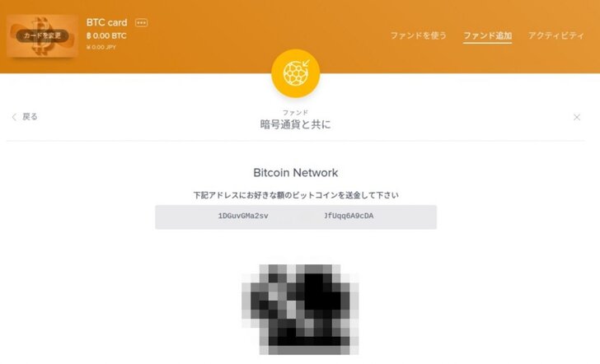Viewport: 600px width, 364px height.
Task: Click the first part of address 1DGuvGMa2sv
Action: [243, 216]
